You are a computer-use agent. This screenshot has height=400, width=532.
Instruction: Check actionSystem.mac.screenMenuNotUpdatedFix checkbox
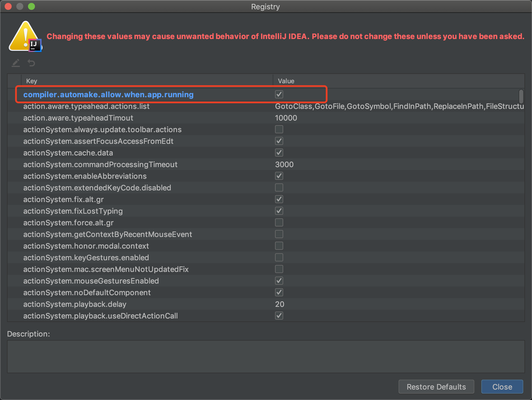pyautogui.click(x=279, y=269)
